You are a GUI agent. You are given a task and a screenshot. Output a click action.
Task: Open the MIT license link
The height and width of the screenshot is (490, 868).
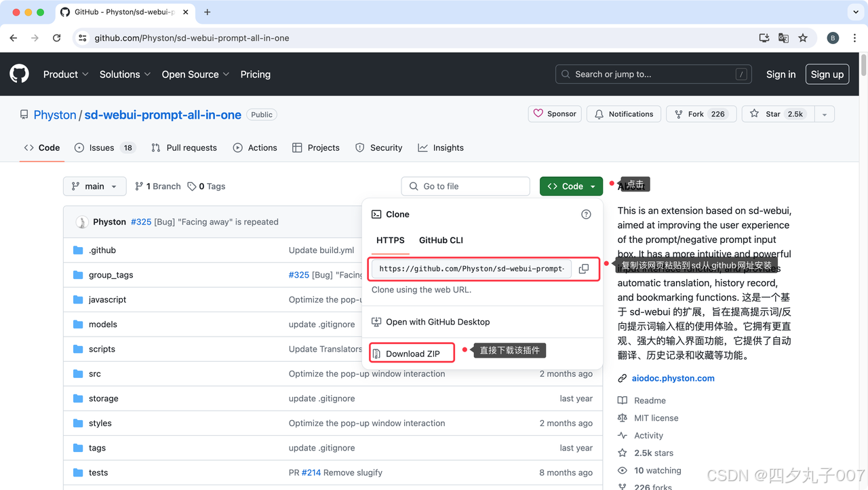coord(656,418)
